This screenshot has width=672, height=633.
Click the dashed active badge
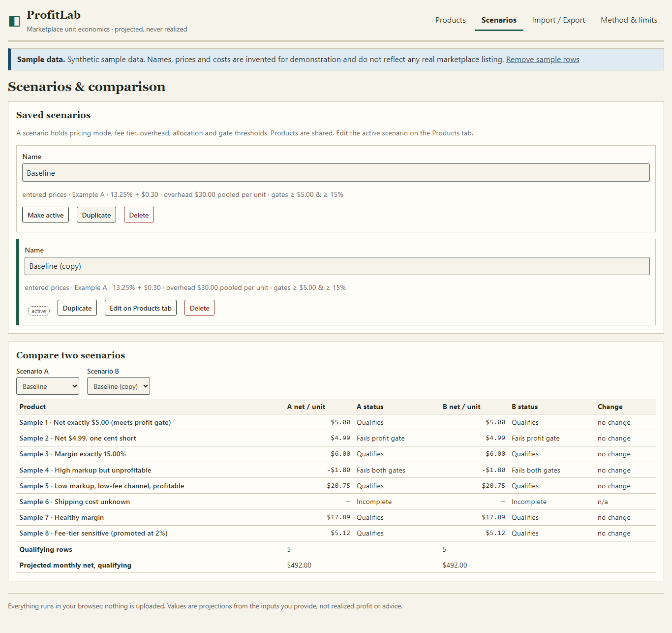coord(39,311)
